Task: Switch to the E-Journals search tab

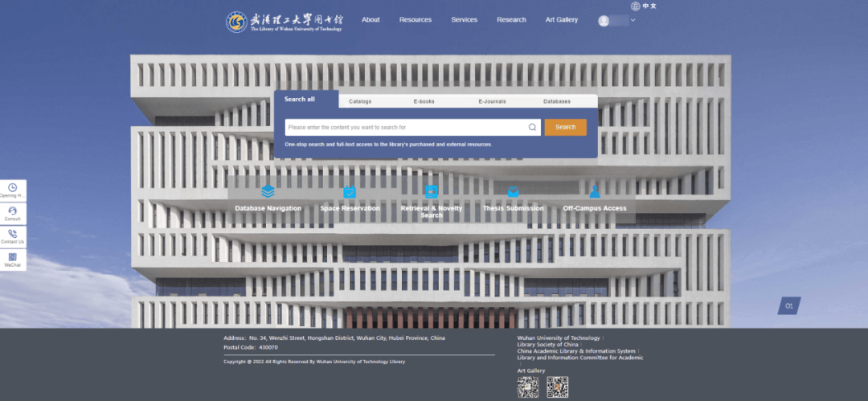Action: point(491,101)
